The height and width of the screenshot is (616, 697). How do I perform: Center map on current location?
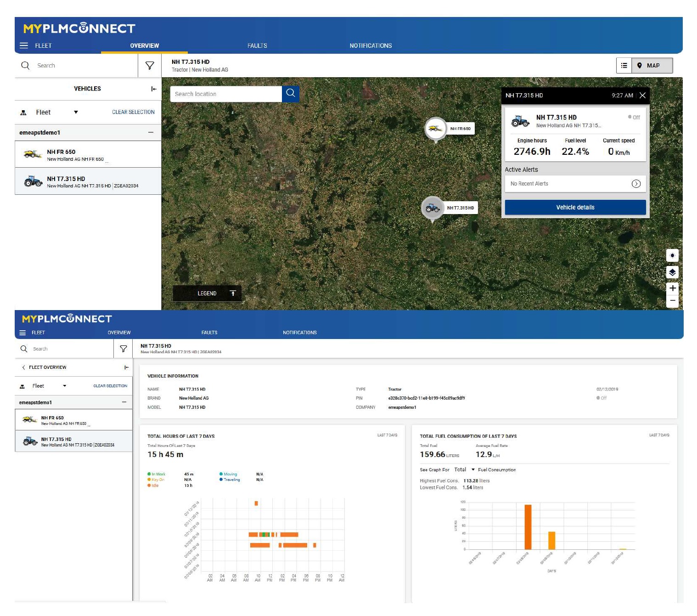coord(672,255)
